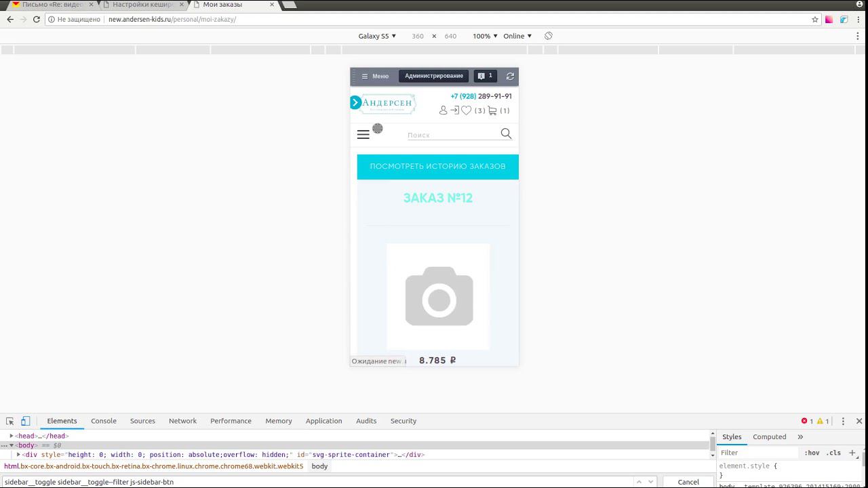Viewport: 868px width, 488px height.
Task: Go to previous search result arrow
Action: pyautogui.click(x=639, y=482)
